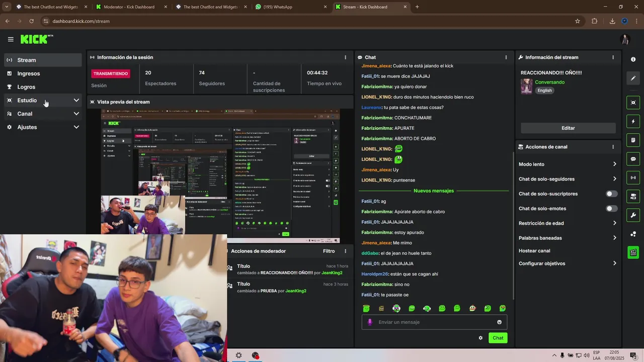Open the browser extensions puzzle icon

point(595,21)
